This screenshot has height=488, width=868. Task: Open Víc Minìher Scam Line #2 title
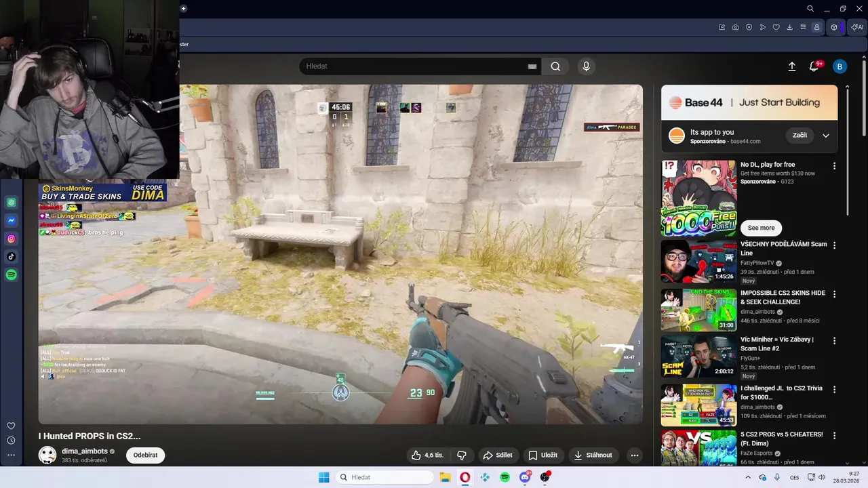pos(777,344)
